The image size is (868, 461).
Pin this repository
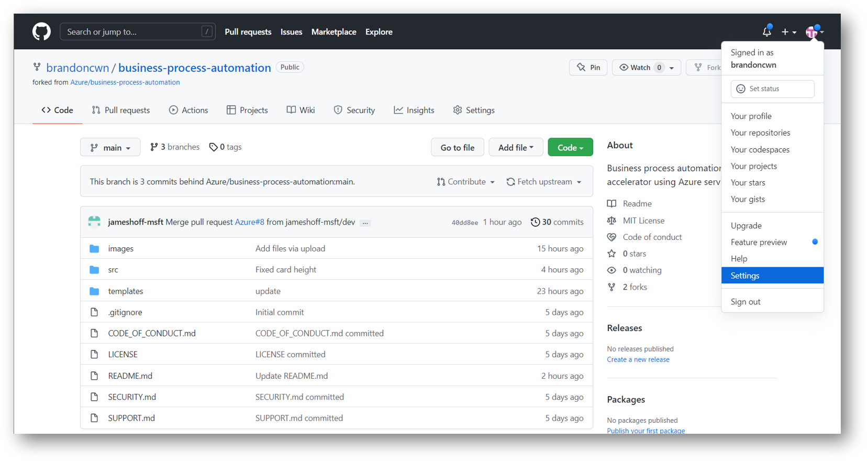click(x=588, y=68)
